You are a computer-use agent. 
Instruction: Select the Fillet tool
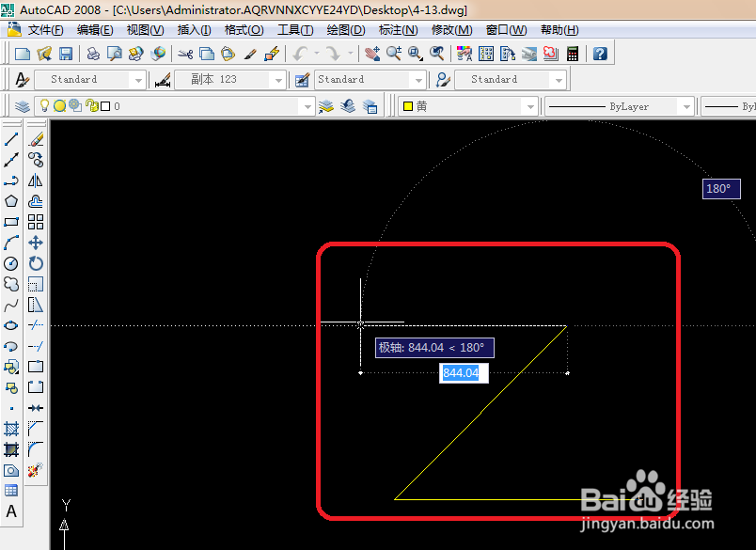coord(36,449)
